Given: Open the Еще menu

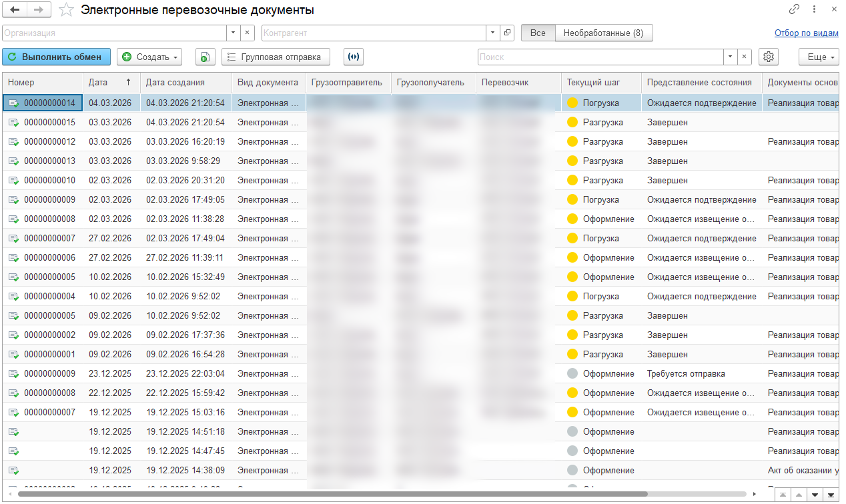Looking at the screenshot, I should coord(819,57).
